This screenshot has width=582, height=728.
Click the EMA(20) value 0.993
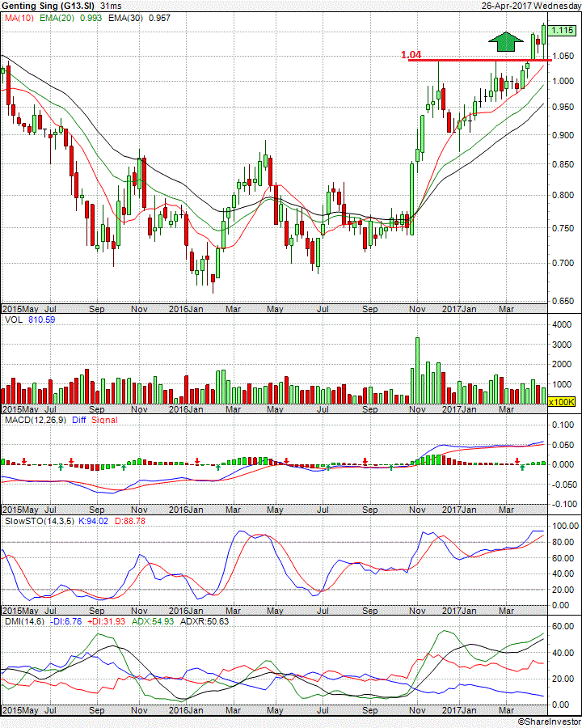point(91,18)
